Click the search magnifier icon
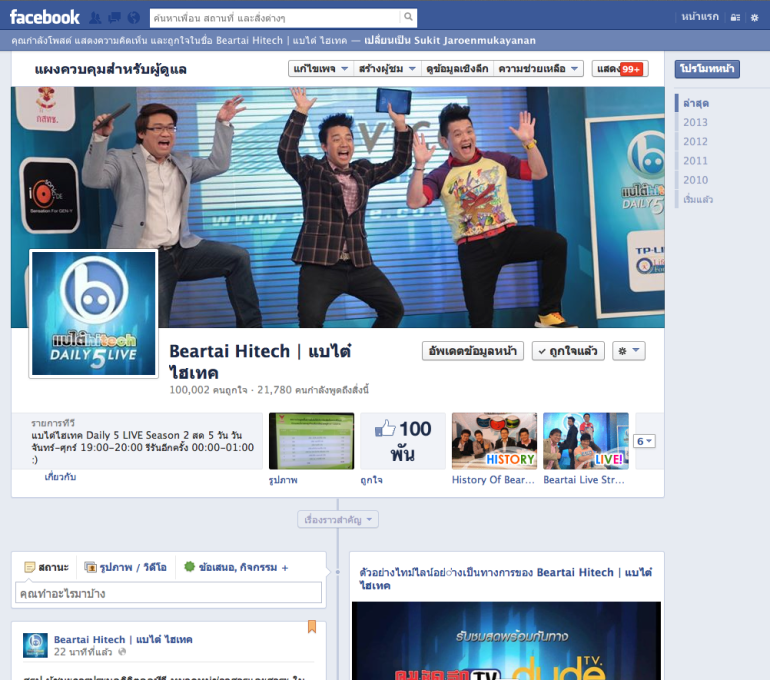The image size is (770, 680). (408, 18)
